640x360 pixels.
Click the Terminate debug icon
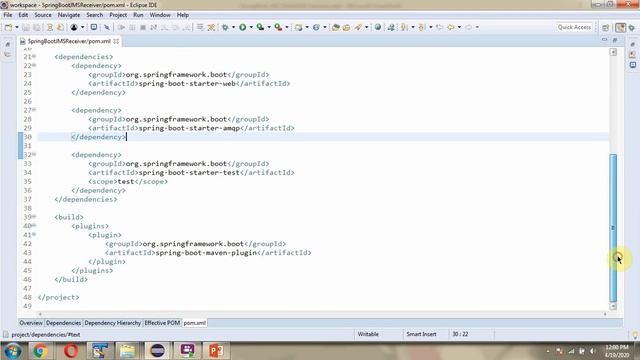pyautogui.click(x=143, y=27)
